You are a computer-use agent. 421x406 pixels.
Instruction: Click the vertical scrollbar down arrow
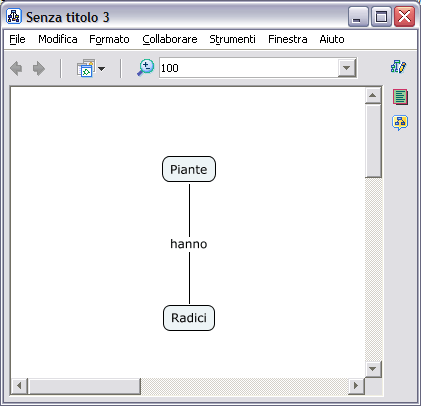click(373, 369)
